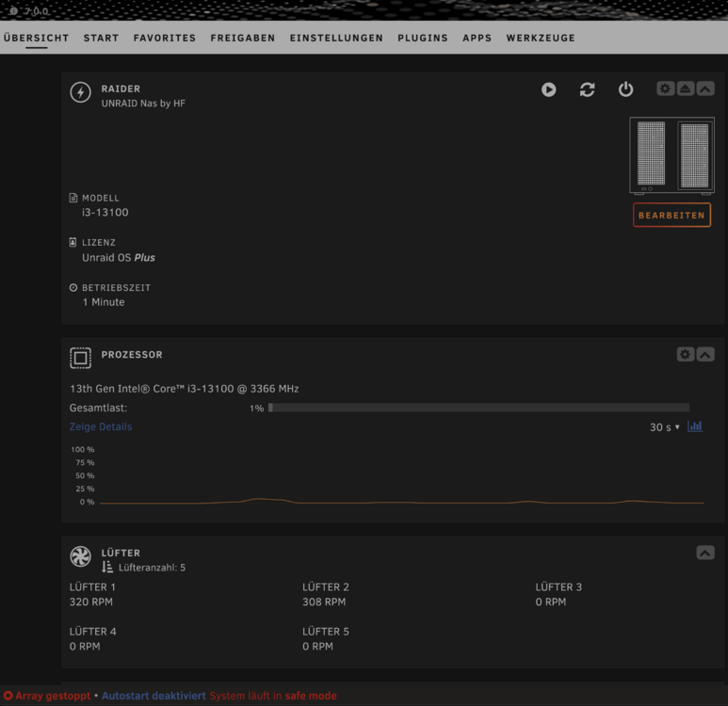Click the server case thumbnail image
Image resolution: width=728 pixels, height=706 pixels.
coord(671,155)
